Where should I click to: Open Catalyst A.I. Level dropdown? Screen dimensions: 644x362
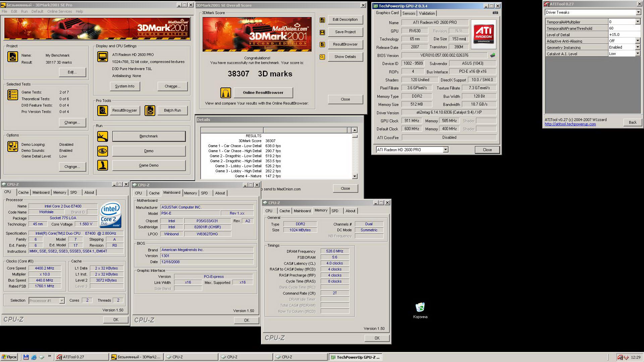coord(638,54)
